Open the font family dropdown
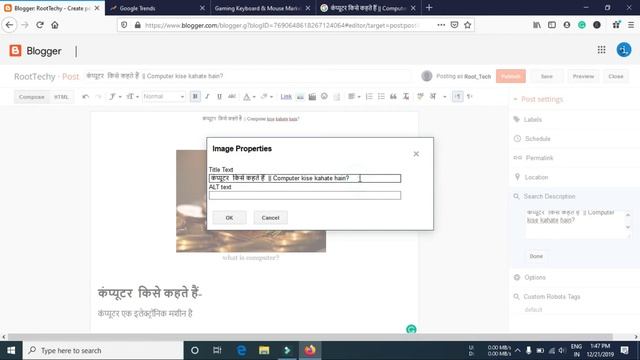This screenshot has height=360, width=640. coord(115,97)
